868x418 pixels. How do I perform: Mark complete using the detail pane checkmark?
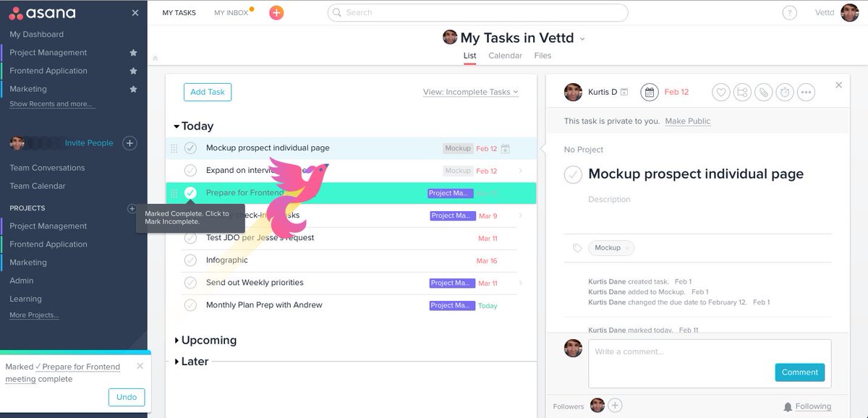[573, 174]
